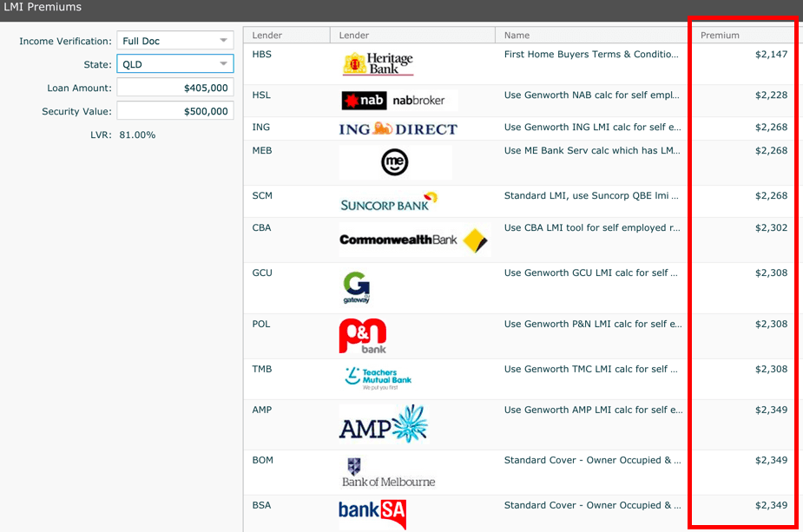Screen dimensions: 803x532
Task: Click the Security Value input field
Action: pos(174,111)
